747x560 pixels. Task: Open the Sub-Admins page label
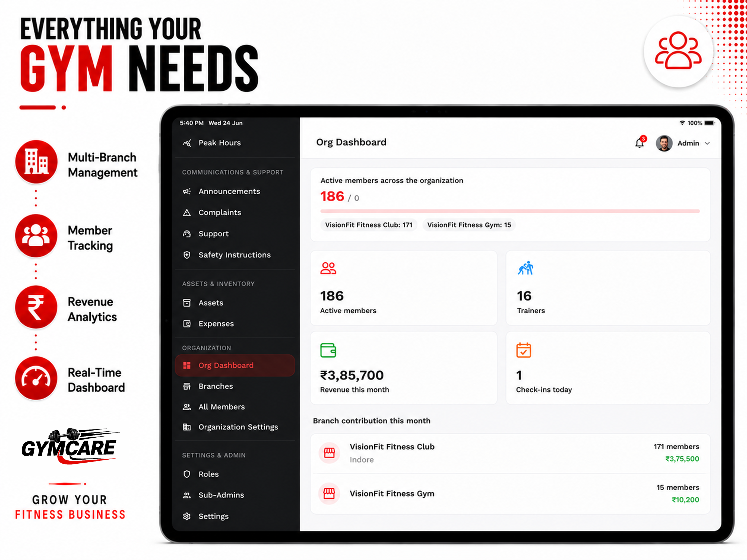[221, 495]
